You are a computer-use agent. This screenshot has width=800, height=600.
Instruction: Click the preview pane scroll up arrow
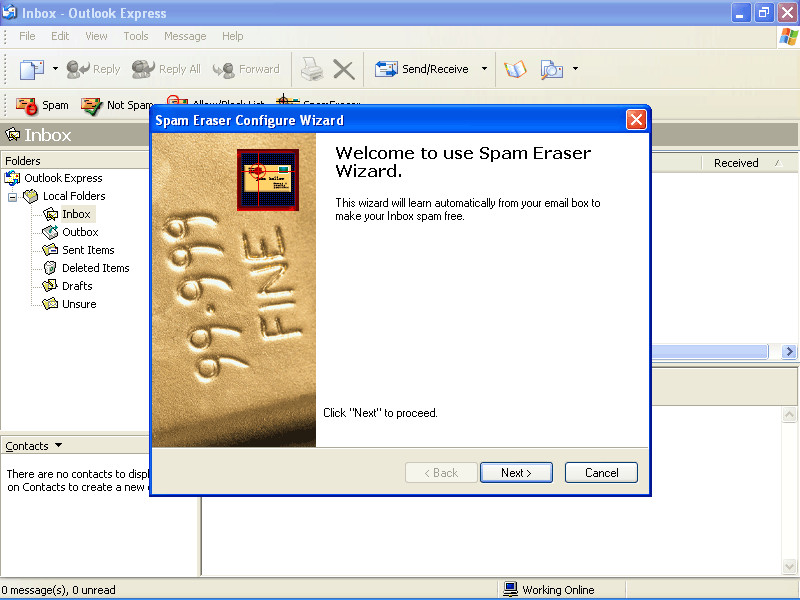point(789,415)
